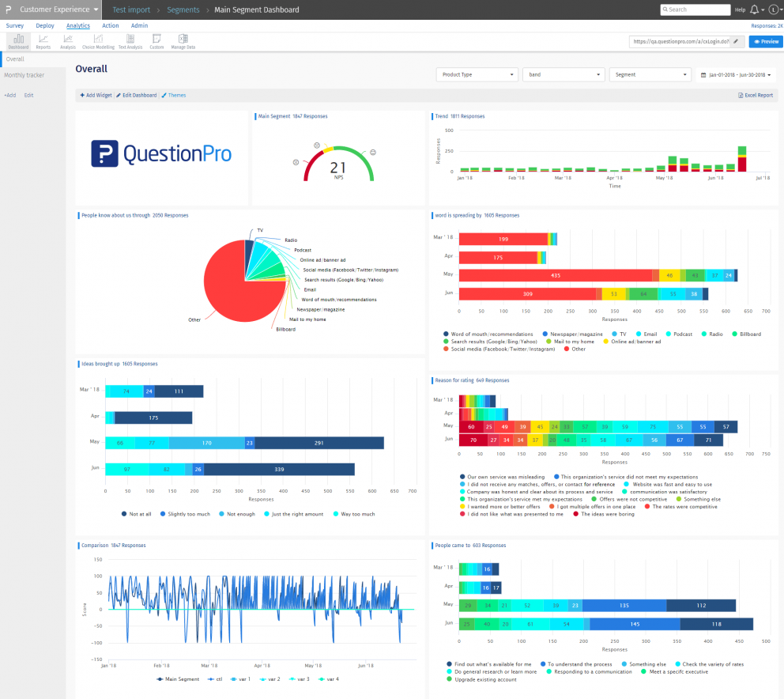Open the Dashboard icon in the Analytics toolbar
The width and height of the screenshot is (784, 699).
[x=17, y=41]
